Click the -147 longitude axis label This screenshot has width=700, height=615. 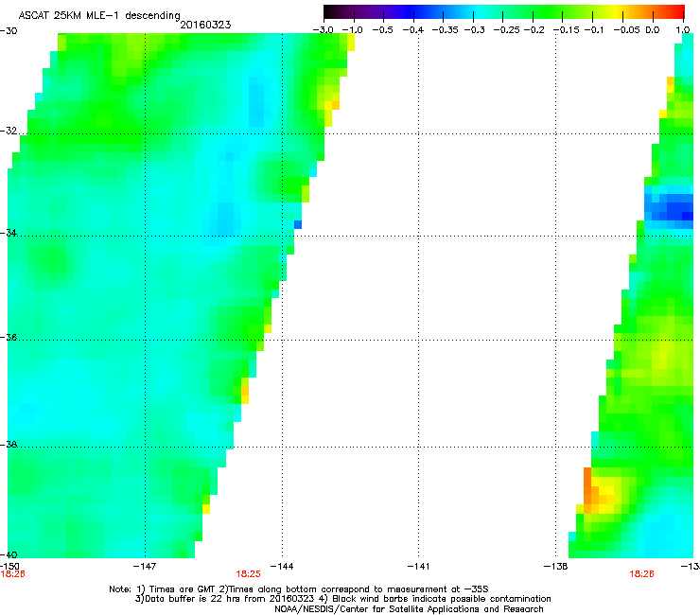click(145, 567)
